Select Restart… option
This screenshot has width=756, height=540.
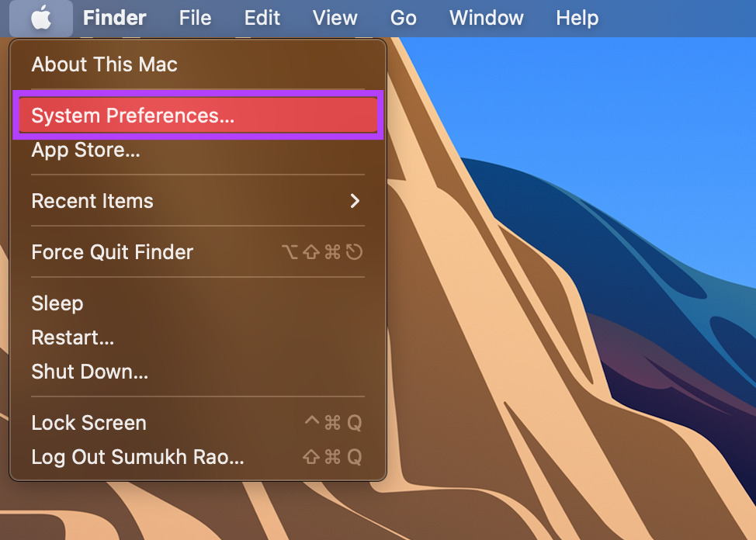point(198,337)
